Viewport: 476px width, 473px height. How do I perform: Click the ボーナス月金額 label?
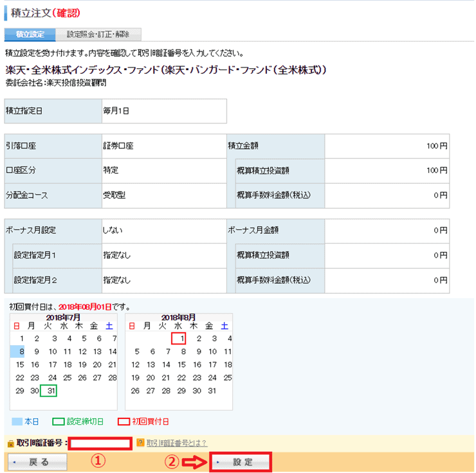pos(253,230)
